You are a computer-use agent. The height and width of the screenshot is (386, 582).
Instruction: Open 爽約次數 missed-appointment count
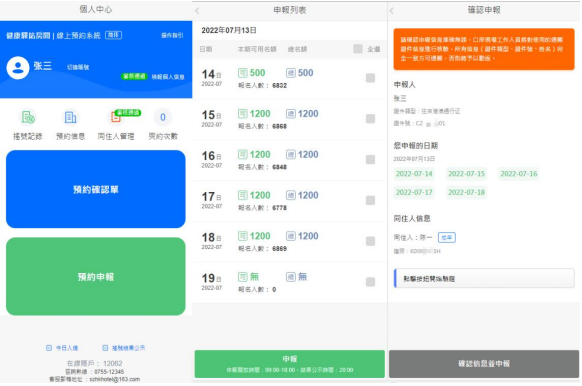point(163,117)
